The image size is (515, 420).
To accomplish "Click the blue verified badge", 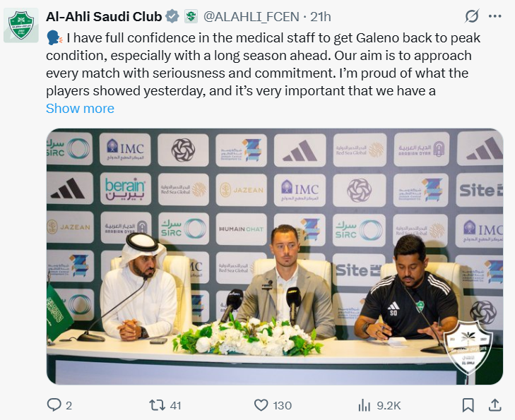I will (172, 16).
